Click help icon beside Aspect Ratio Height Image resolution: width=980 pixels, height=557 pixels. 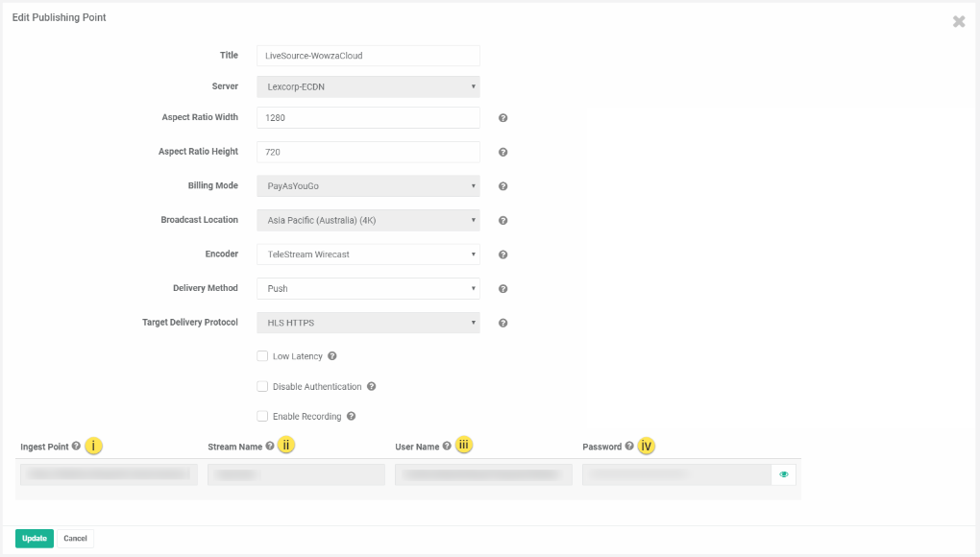click(502, 153)
